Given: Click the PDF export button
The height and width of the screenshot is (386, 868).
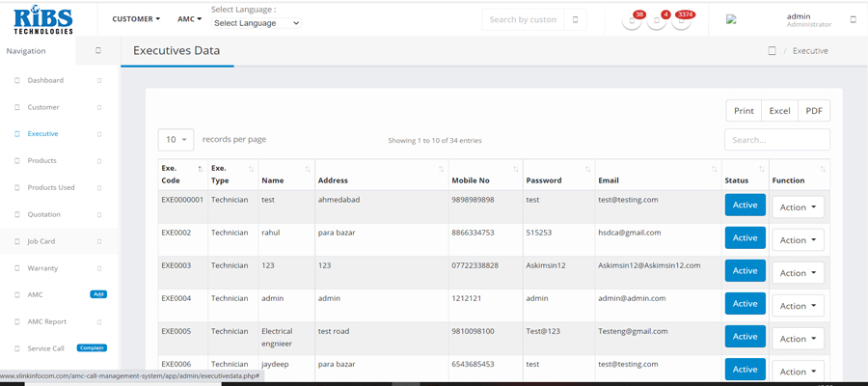Looking at the screenshot, I should click(x=814, y=111).
